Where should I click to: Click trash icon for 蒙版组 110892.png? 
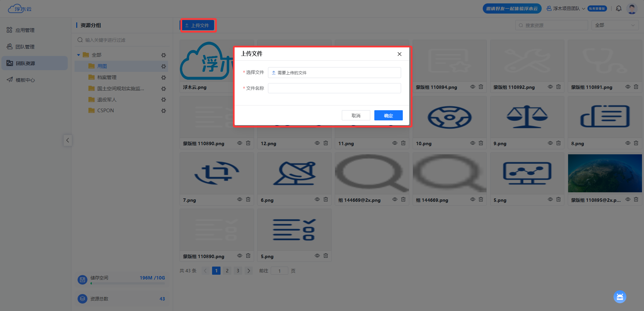(558, 87)
